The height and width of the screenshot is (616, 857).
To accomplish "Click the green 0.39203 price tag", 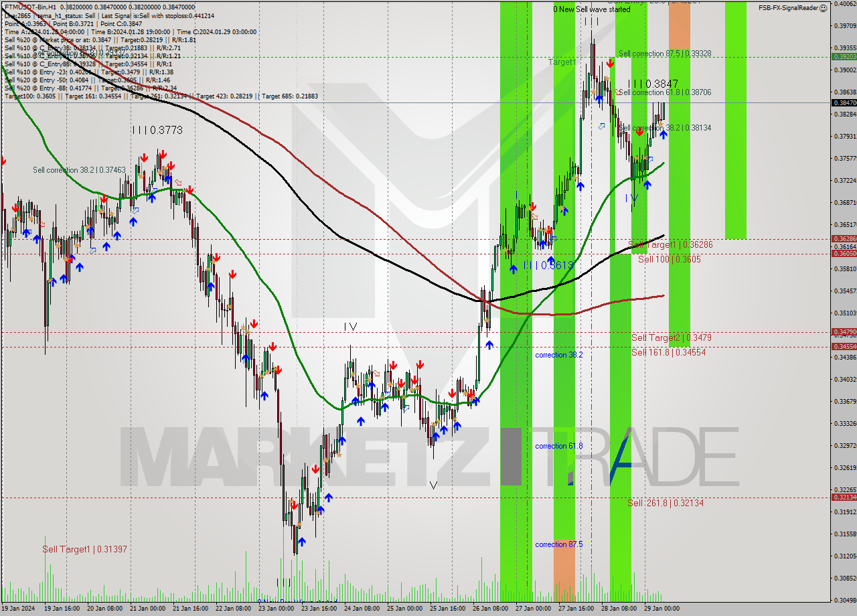I will tap(844, 56).
